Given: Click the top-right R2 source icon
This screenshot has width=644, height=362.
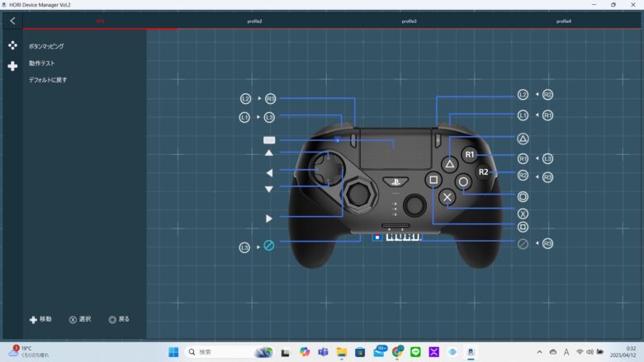Looking at the screenshot, I should coord(547,95).
